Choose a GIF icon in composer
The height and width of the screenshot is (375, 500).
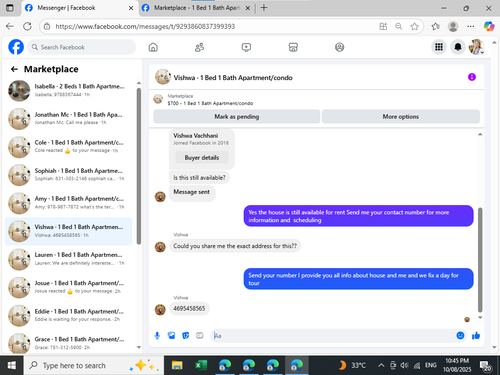[200, 335]
